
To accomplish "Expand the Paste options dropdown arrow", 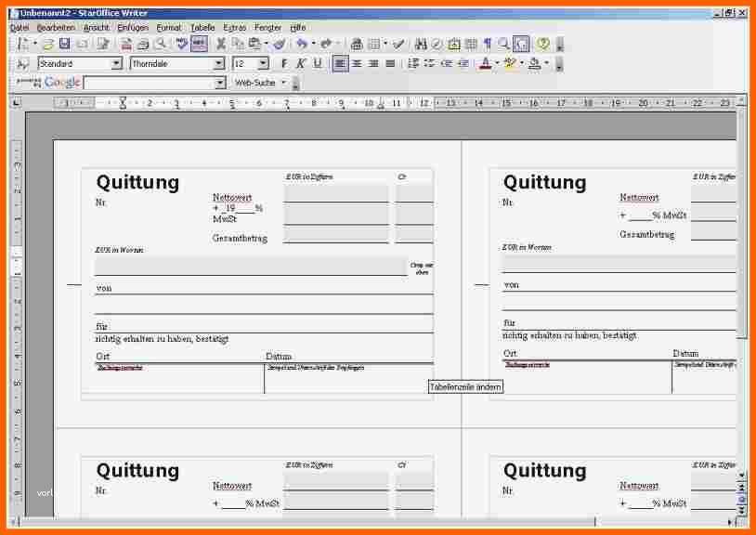I will click(266, 44).
